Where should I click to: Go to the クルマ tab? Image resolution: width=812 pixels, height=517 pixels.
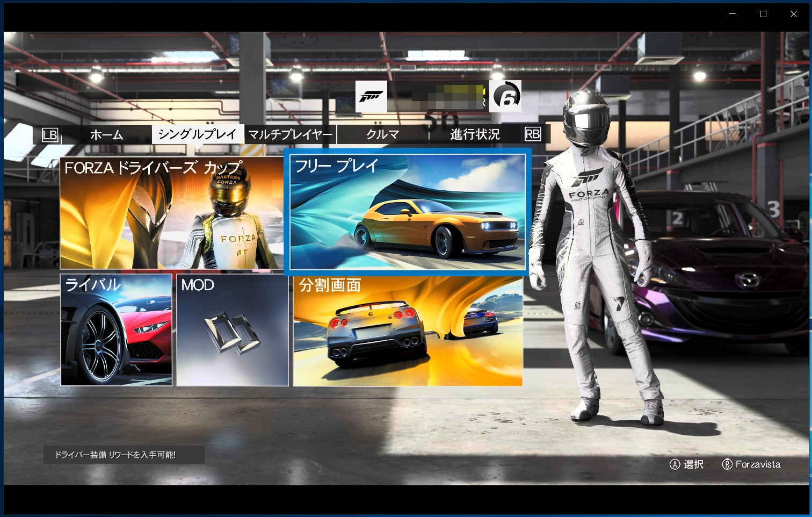[x=383, y=134]
